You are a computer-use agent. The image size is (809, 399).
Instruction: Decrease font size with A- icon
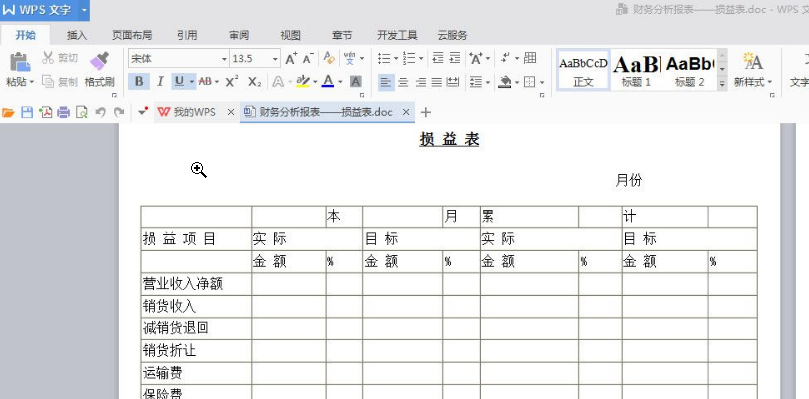[x=308, y=58]
